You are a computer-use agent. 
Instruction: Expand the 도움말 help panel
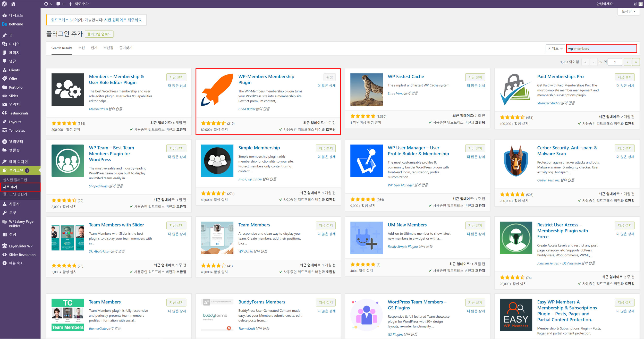[629, 12]
